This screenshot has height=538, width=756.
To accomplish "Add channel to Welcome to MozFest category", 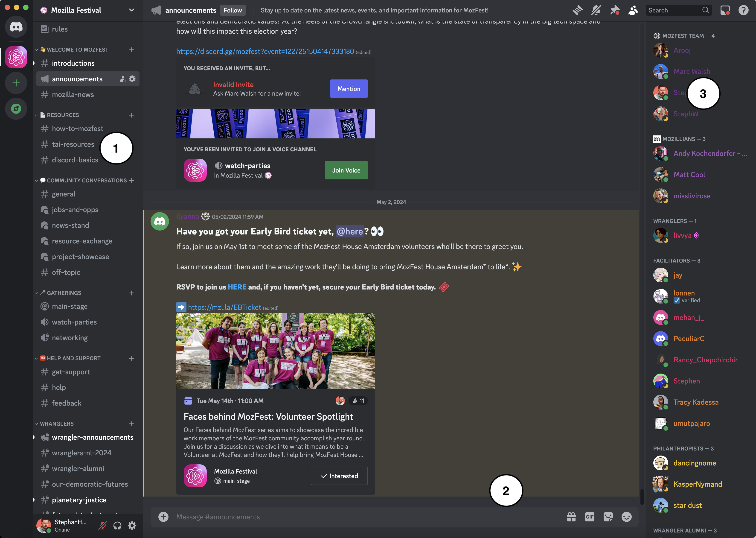I will point(131,50).
